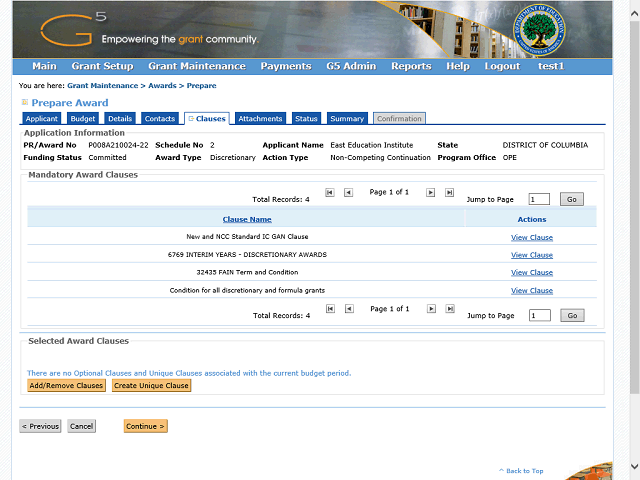Click the Add/Remove Clauses button
Viewport: 640px width, 480px height.
point(66,385)
